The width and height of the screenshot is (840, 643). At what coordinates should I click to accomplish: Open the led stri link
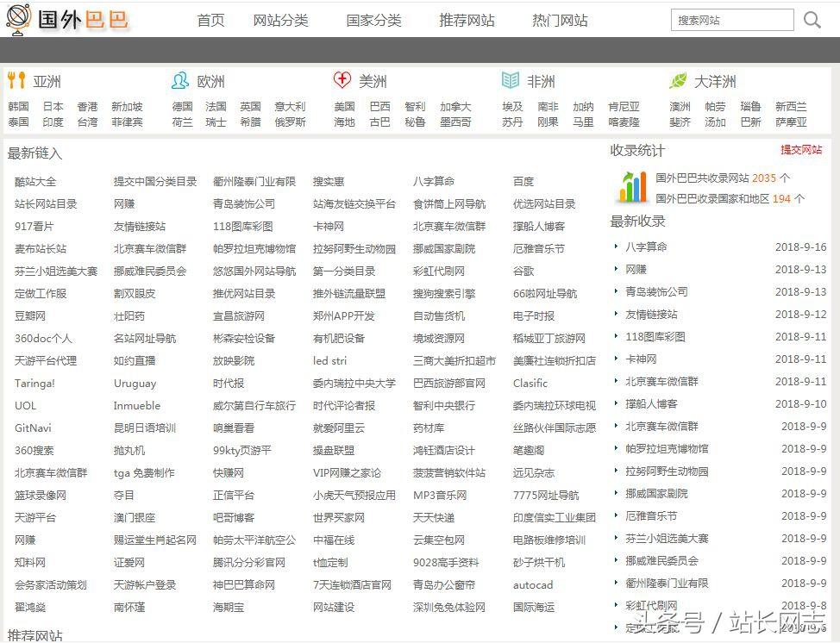coord(329,361)
